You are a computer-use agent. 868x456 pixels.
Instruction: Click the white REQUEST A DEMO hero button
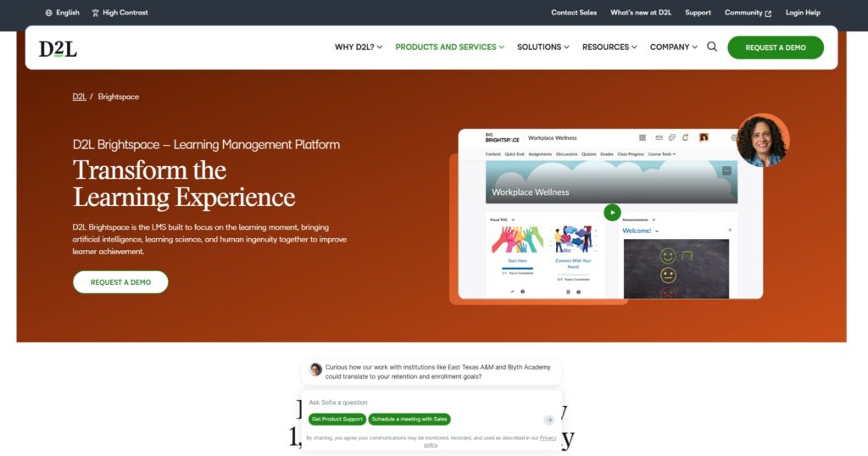pos(120,282)
